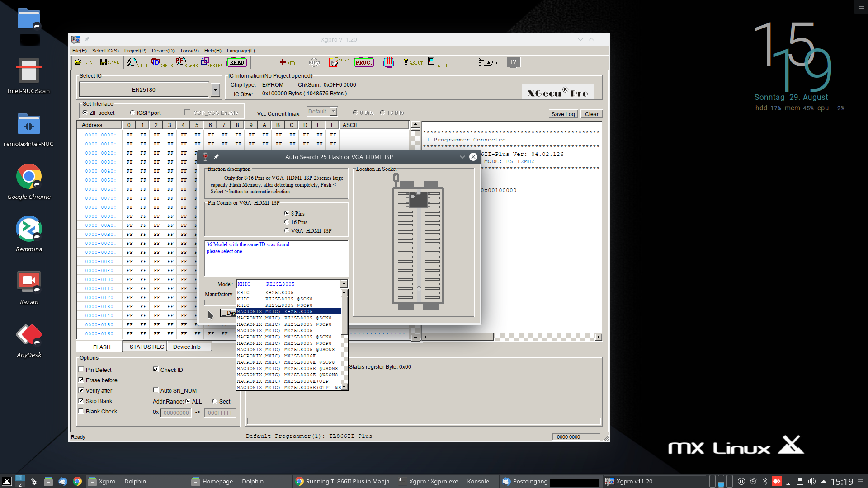Toggle the Pin Detect checkbox
Image resolution: width=868 pixels, height=488 pixels.
81,370
